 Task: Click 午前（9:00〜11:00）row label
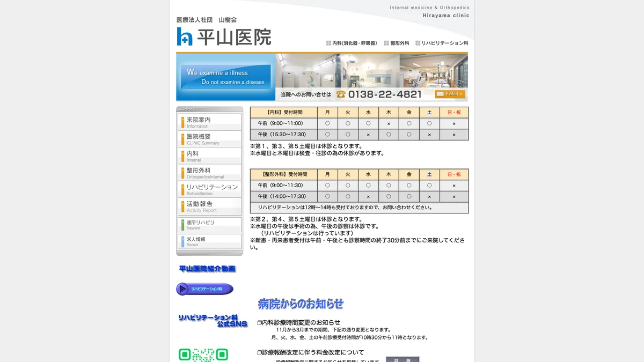click(x=284, y=123)
